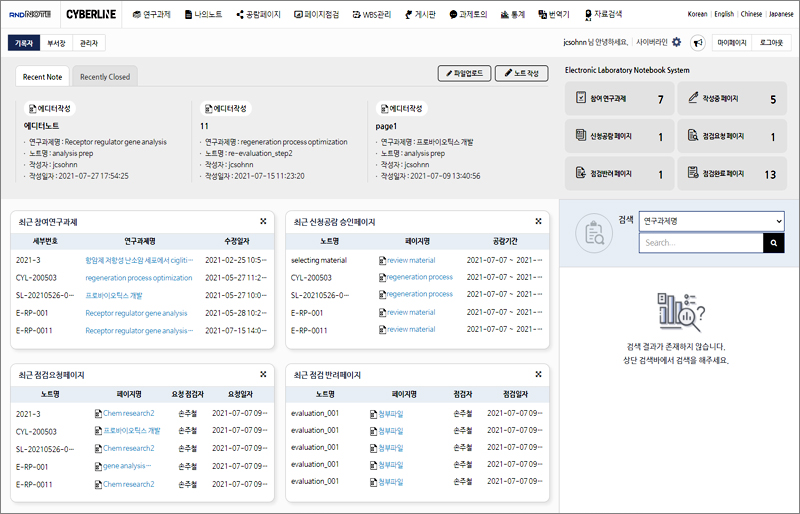Open the 연구과제 top menu
The height and width of the screenshot is (514, 800).
150,15
